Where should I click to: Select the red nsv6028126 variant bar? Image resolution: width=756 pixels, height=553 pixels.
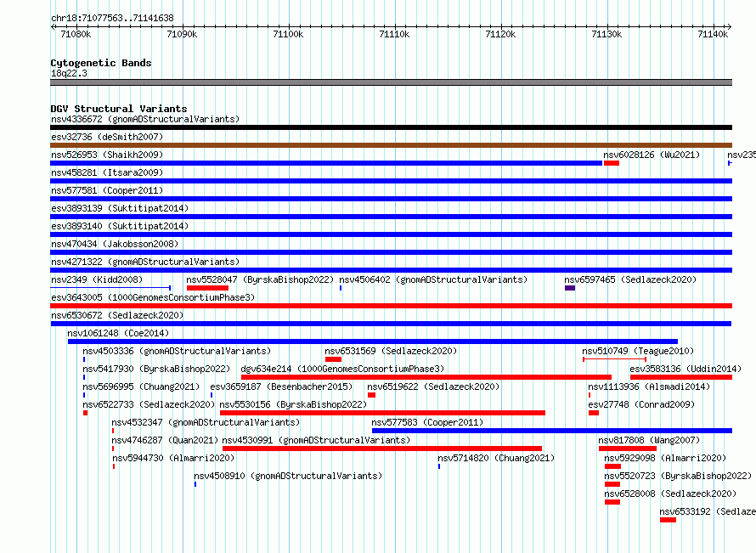(612, 163)
